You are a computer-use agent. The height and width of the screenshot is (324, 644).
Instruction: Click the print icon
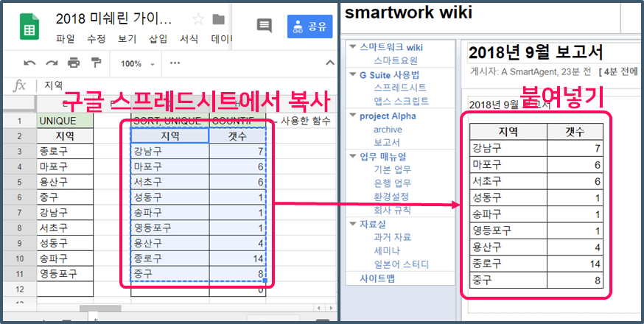pyautogui.click(x=74, y=63)
